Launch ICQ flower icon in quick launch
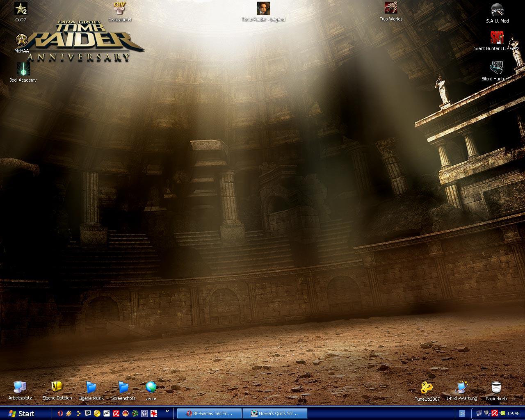This screenshot has height=420, width=525. (x=135, y=413)
